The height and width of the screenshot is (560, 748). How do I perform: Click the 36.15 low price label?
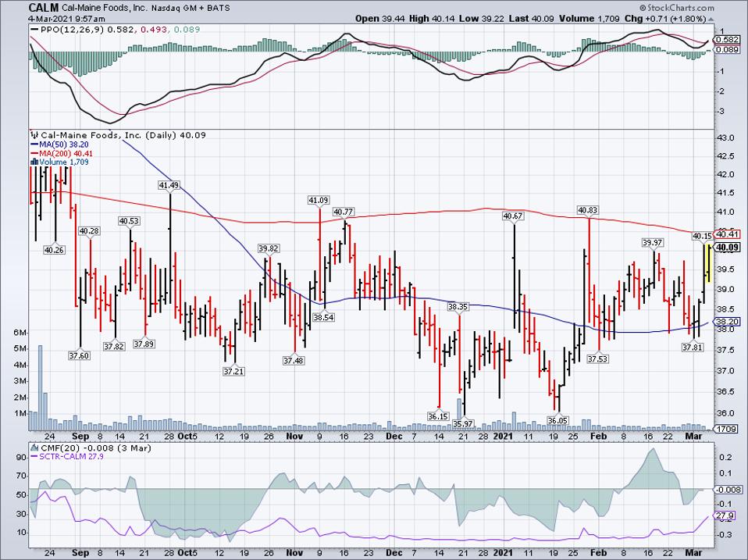click(x=438, y=416)
